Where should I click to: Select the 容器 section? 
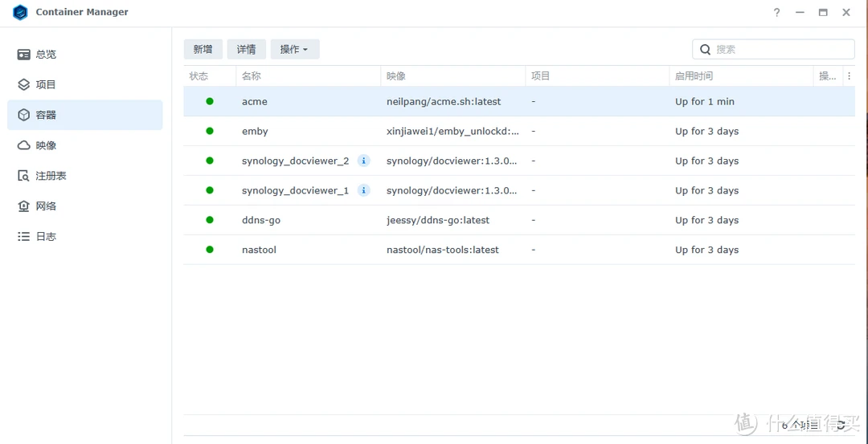tap(84, 115)
